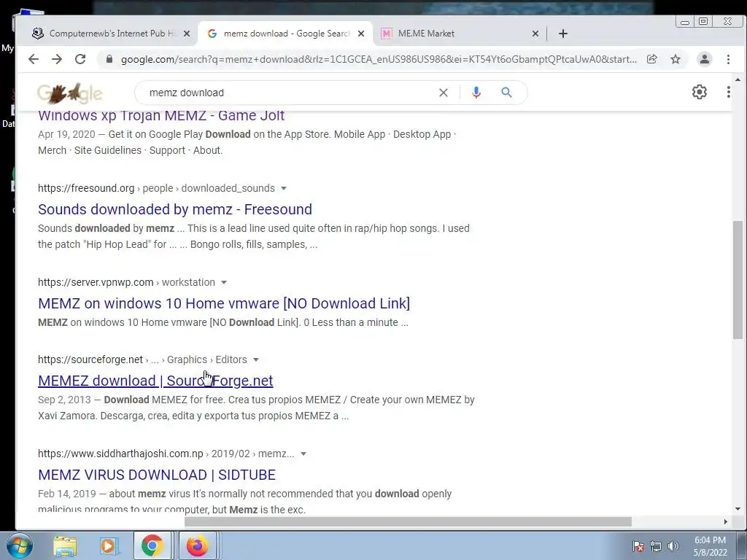Click the https://sourceforge.net breadcrumb text
The width and height of the screenshot is (747, 560).
tap(90, 359)
